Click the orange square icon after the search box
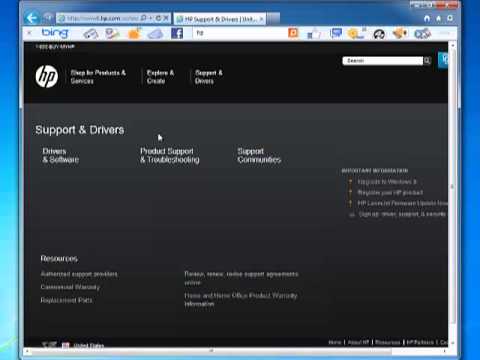Screen dimensions: 480x360 tap(293, 33)
